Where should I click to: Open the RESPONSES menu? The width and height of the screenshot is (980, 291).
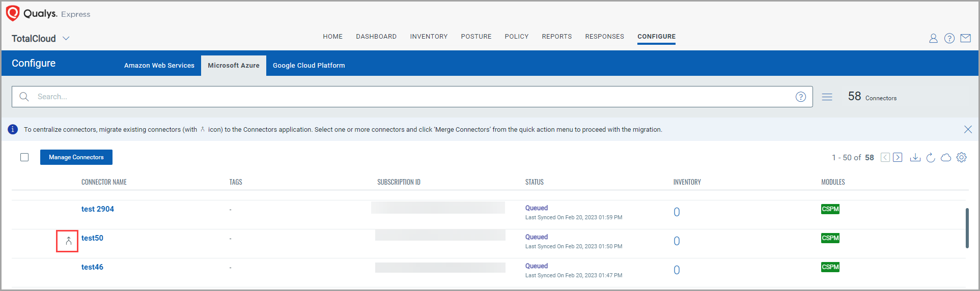(x=604, y=37)
